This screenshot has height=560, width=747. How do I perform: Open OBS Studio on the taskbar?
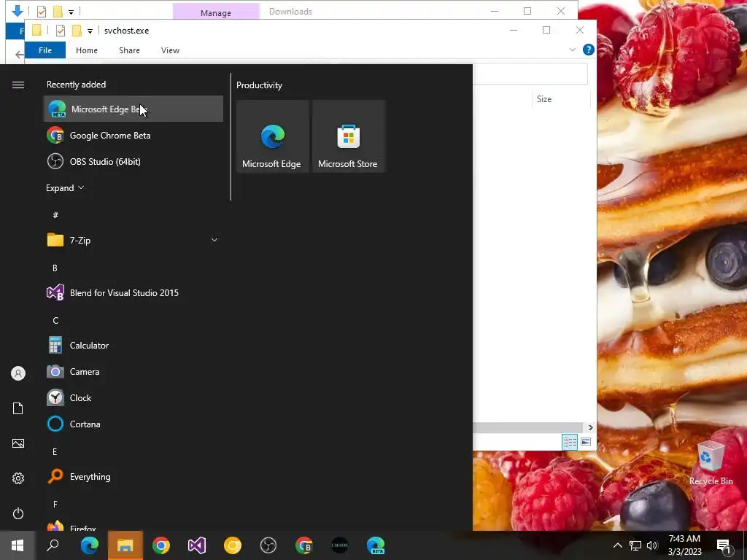268,545
